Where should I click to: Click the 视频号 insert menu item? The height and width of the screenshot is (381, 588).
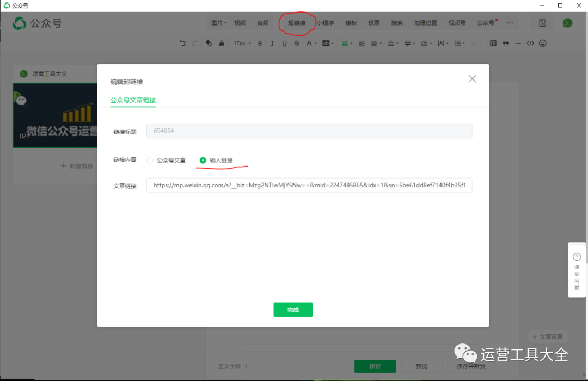(x=457, y=23)
